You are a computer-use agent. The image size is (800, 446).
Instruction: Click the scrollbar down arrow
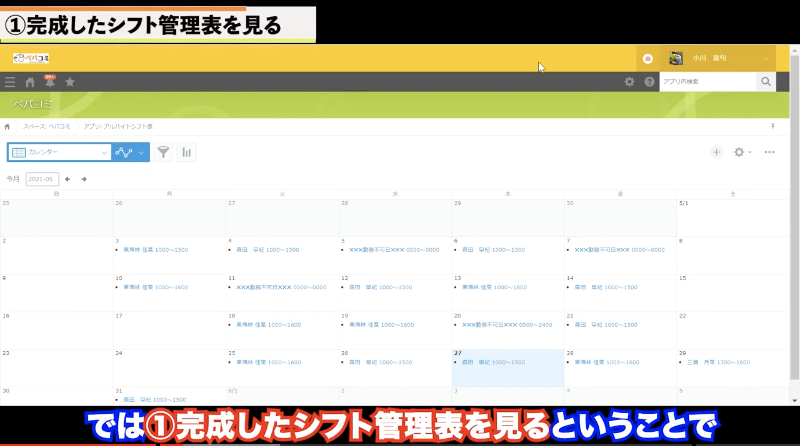(794, 401)
